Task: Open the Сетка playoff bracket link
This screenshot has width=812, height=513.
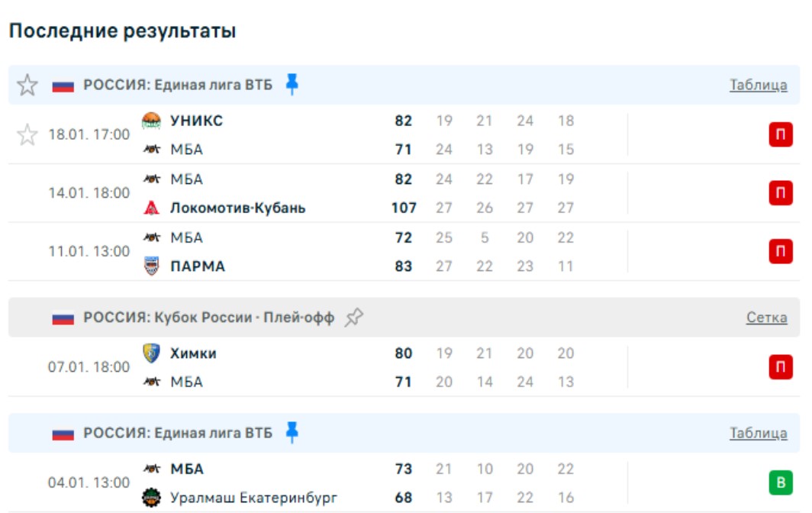Action: [x=766, y=318]
